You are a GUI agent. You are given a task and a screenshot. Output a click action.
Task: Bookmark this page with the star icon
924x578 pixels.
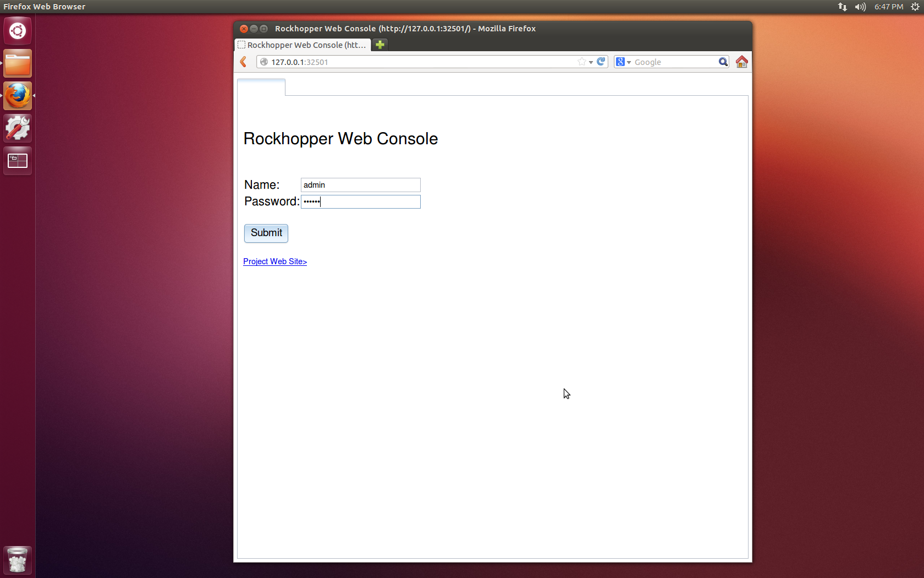click(x=581, y=62)
